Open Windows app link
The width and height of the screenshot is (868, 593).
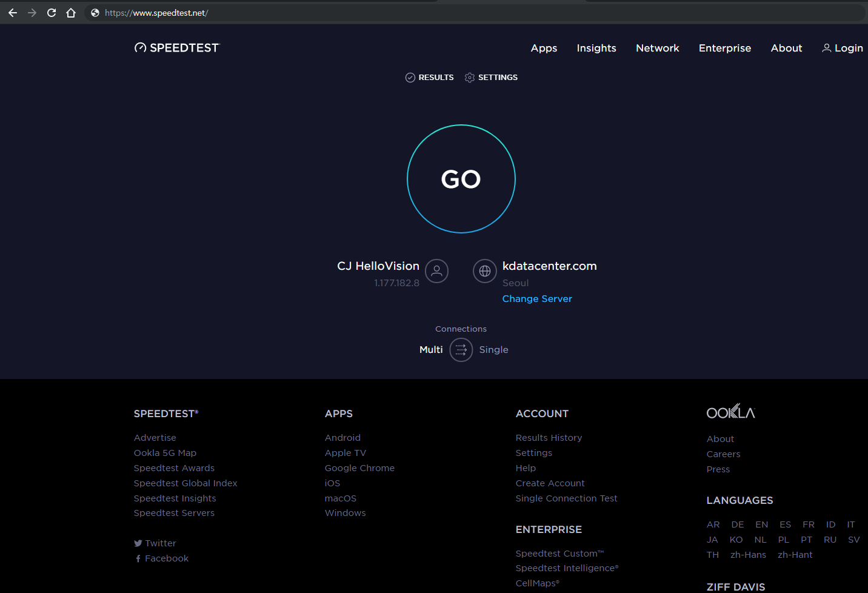[x=345, y=513]
